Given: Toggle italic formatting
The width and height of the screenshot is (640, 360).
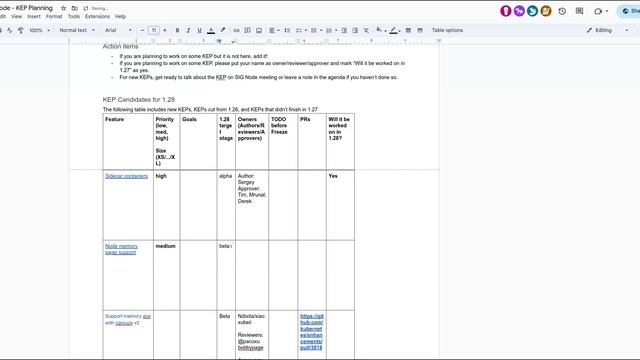Looking at the screenshot, I should [188, 30].
